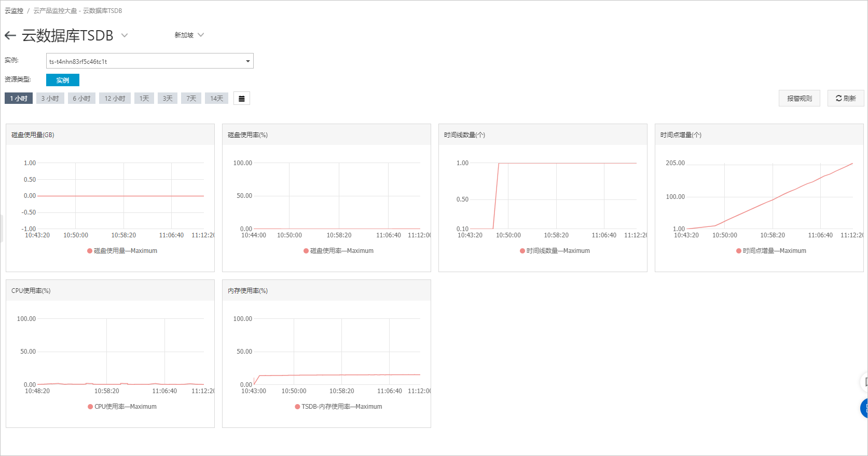
Task: Select the 6 小时 time range
Action: coord(81,98)
